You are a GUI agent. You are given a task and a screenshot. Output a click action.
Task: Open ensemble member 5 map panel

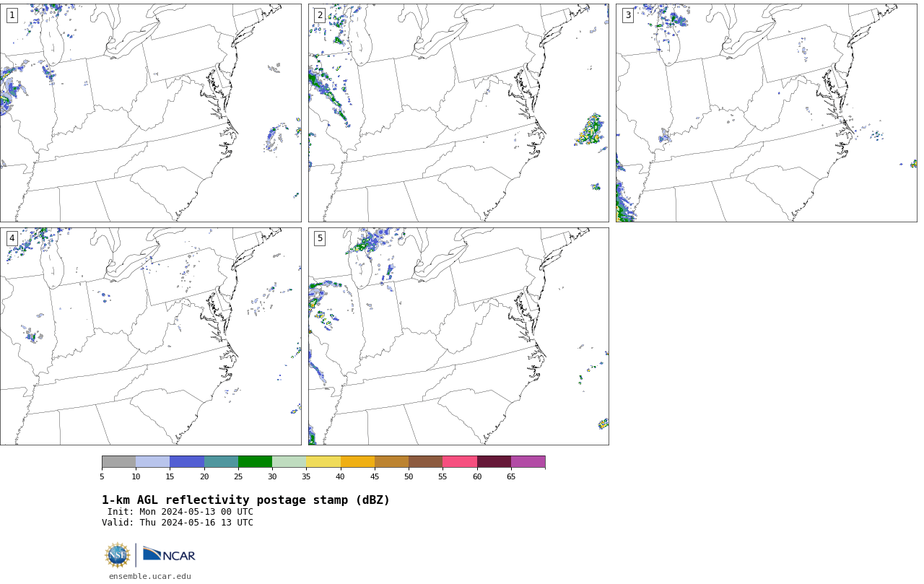pos(458,336)
